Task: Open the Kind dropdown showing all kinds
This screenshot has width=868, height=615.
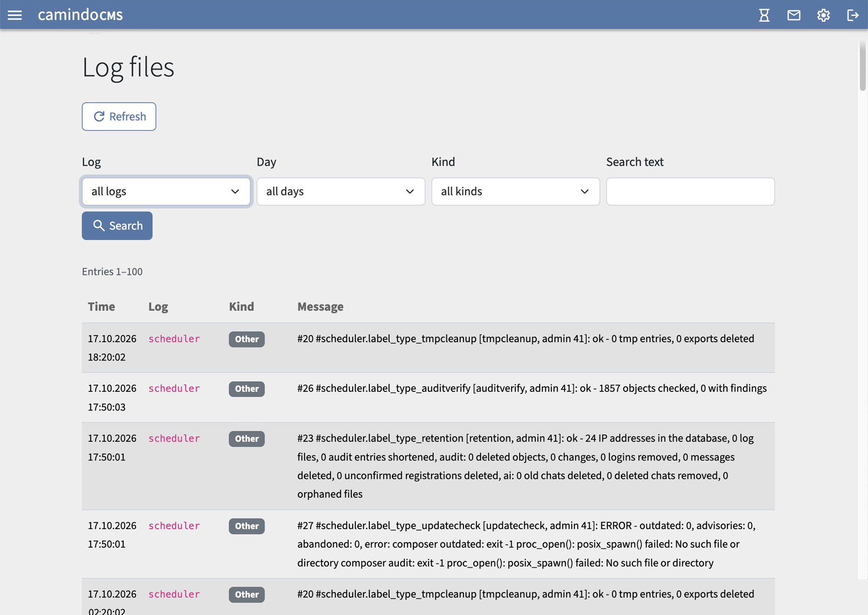Action: tap(515, 191)
